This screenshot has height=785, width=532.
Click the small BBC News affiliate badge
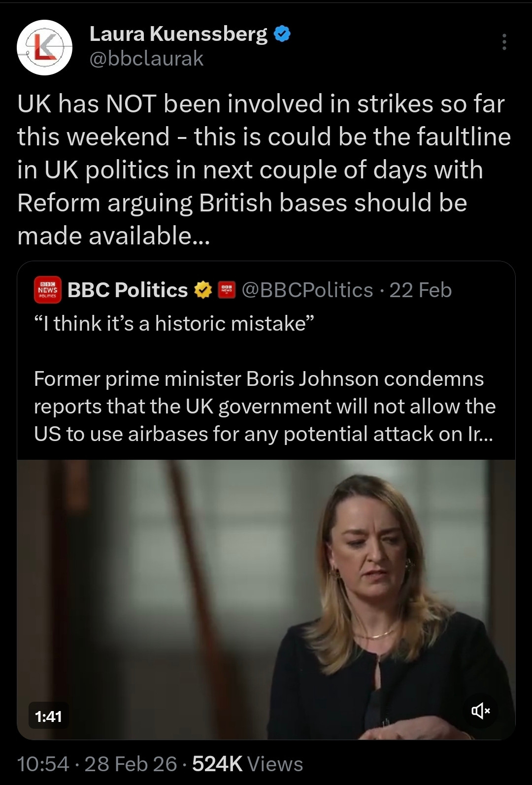pyautogui.click(x=227, y=290)
